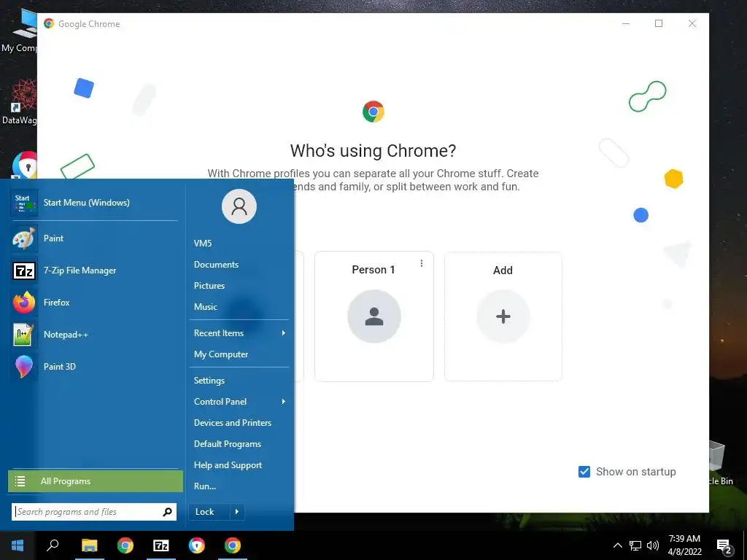Launch Notepad++ from the start menu
Viewport: 747px width, 560px height.
point(94,334)
